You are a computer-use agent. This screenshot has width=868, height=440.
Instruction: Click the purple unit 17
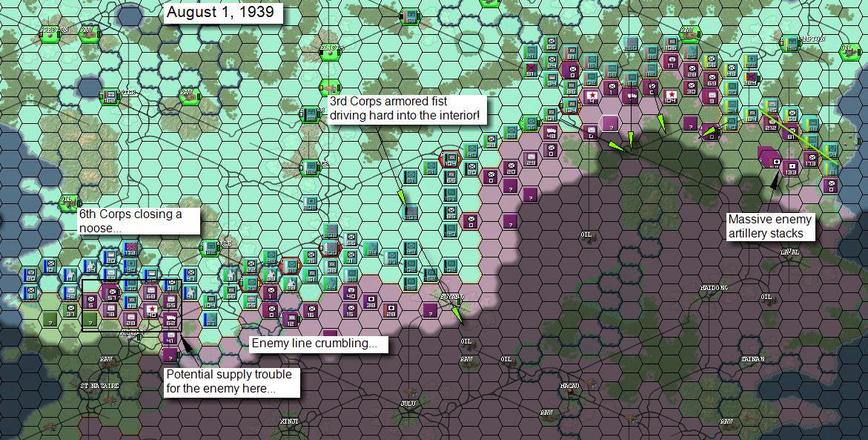670,62
